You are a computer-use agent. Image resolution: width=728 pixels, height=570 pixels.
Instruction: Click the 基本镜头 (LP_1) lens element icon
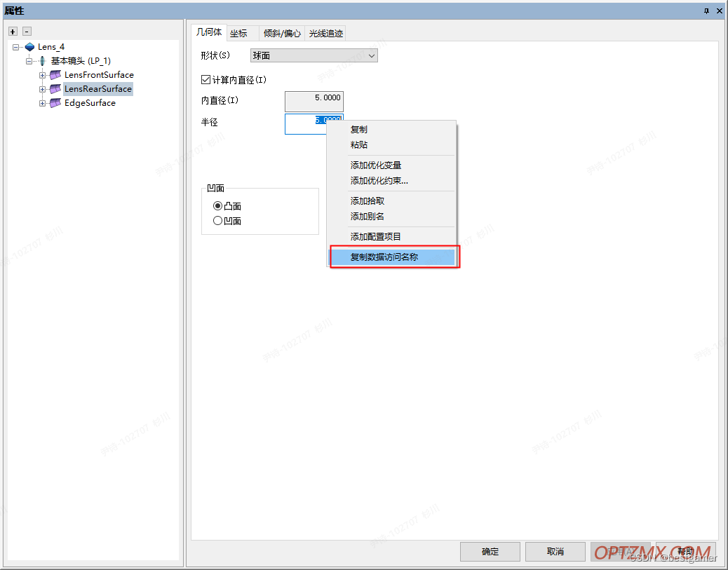(43, 60)
